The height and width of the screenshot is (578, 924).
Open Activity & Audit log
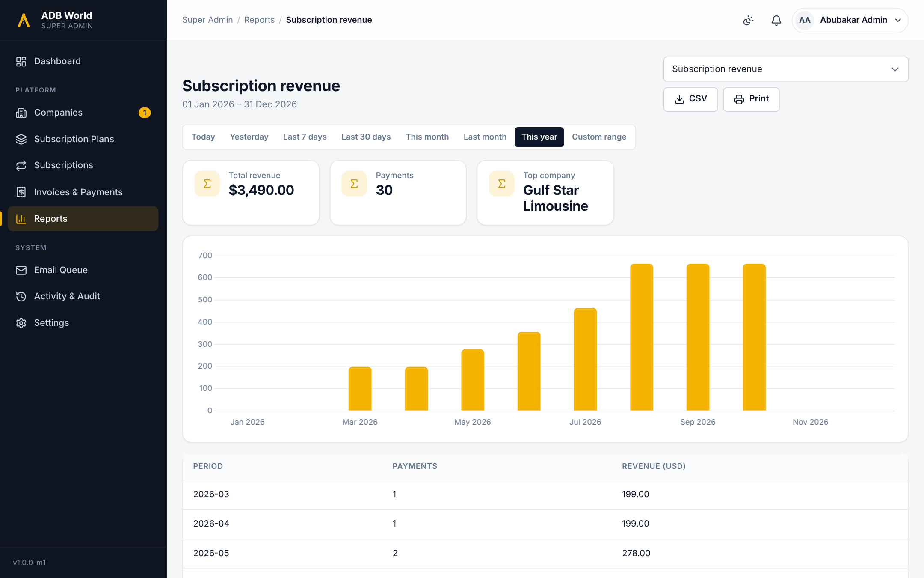click(x=83, y=296)
